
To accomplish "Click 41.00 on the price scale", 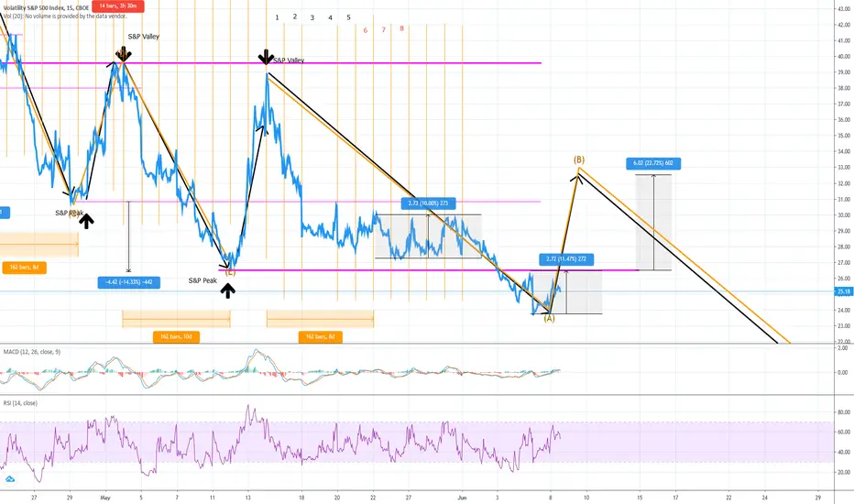I will click(844, 40).
